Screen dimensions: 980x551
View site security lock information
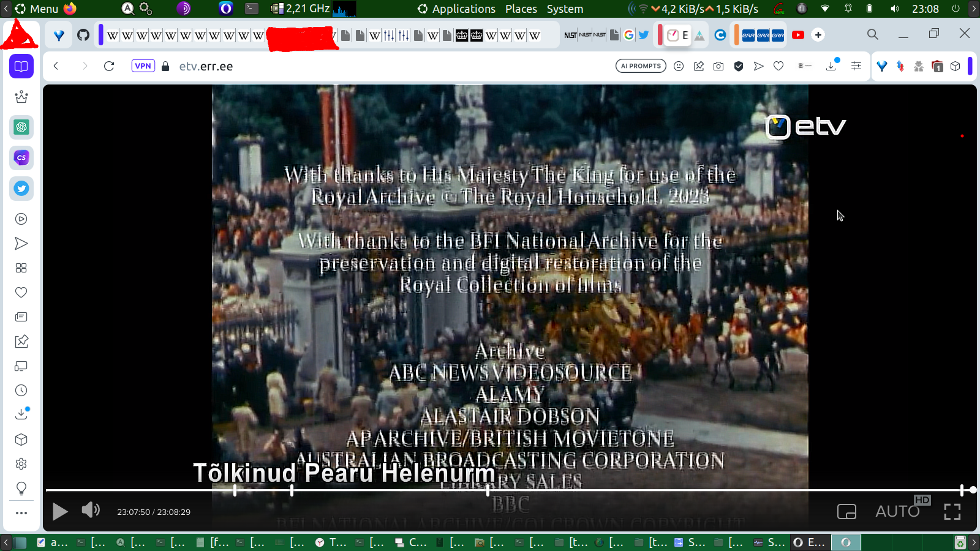click(x=165, y=66)
